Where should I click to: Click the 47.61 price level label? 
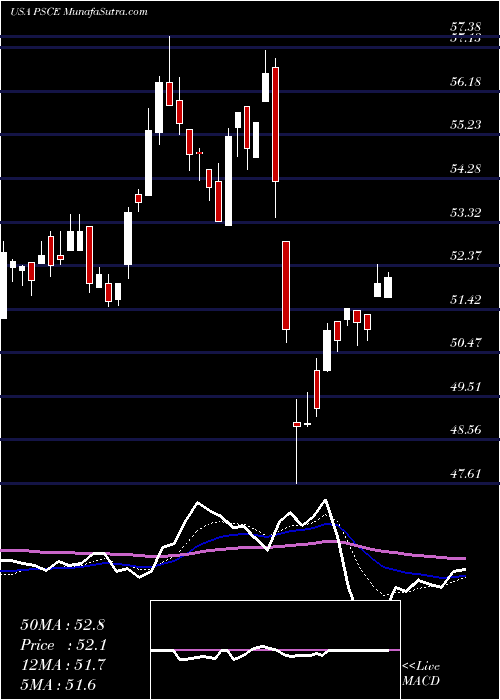coord(466,474)
